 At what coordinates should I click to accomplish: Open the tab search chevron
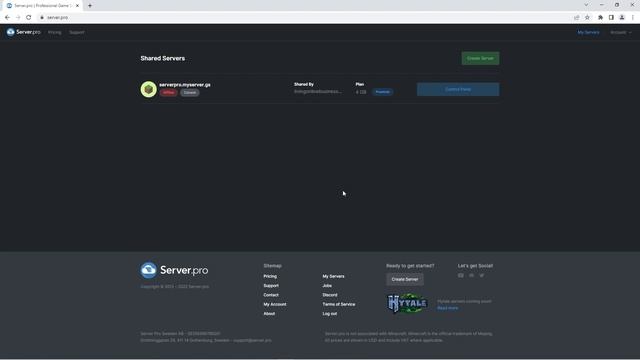click(x=586, y=5)
